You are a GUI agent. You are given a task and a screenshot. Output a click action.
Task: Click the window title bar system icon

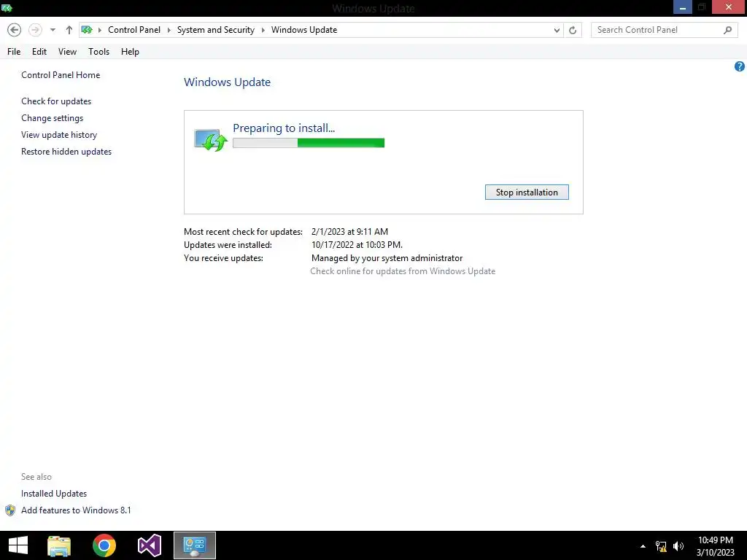7,8
